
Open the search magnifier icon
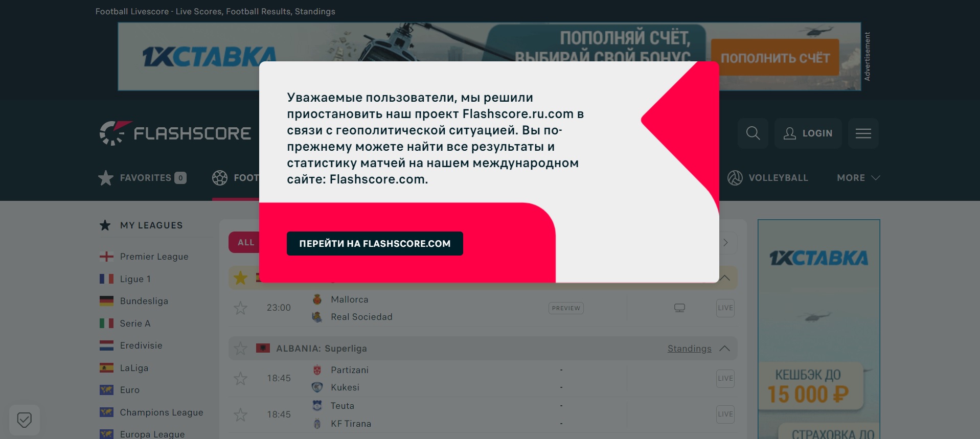coord(753,133)
